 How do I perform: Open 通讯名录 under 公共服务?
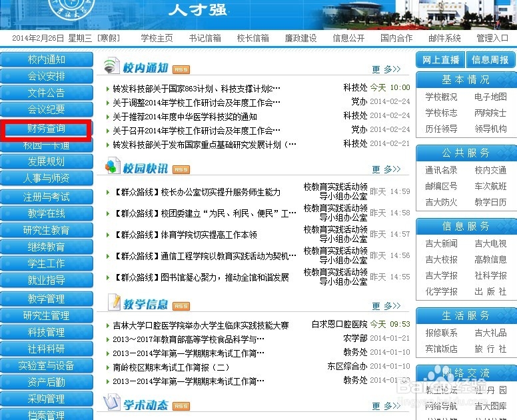pyautogui.click(x=441, y=170)
